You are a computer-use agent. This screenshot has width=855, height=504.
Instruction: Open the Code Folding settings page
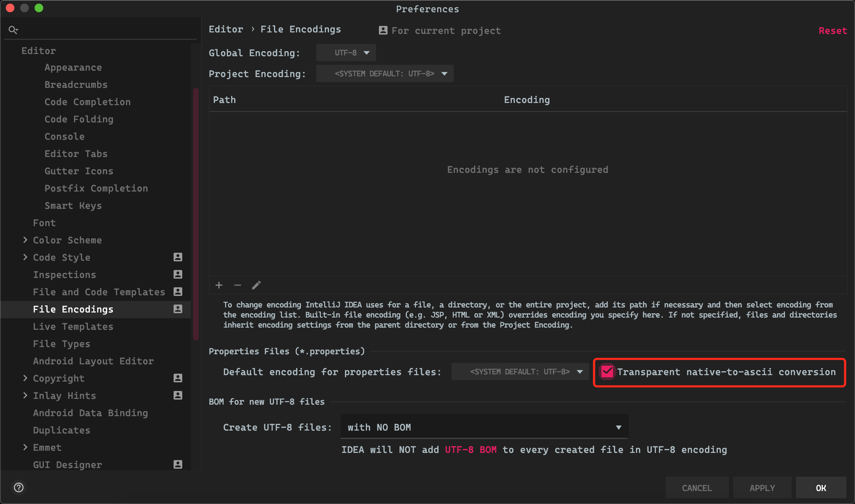pos(79,119)
